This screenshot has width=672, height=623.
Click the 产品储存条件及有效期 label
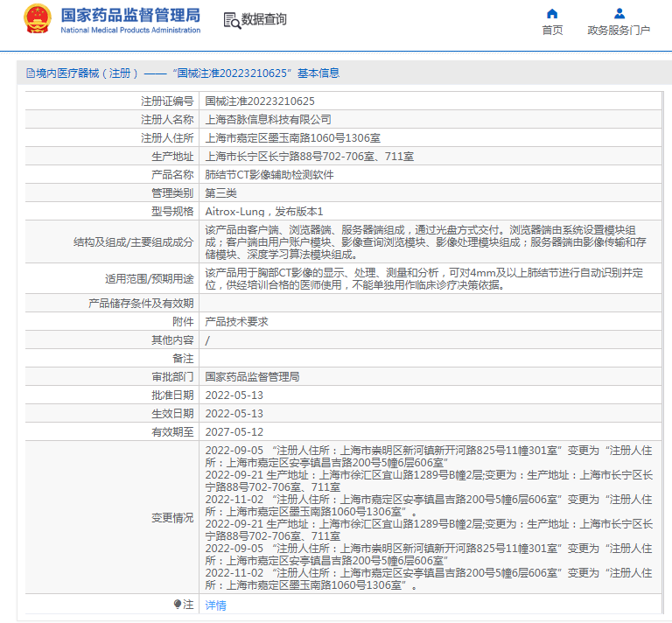pyautogui.click(x=141, y=304)
